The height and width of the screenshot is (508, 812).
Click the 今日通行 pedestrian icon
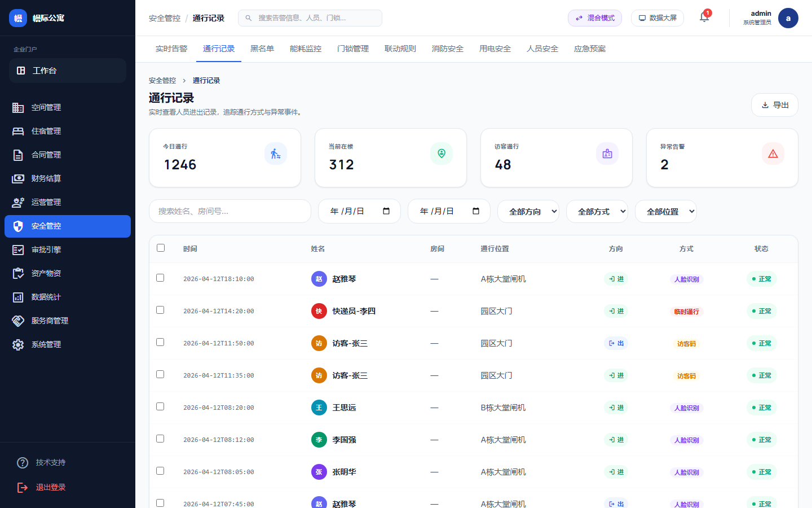coord(276,153)
